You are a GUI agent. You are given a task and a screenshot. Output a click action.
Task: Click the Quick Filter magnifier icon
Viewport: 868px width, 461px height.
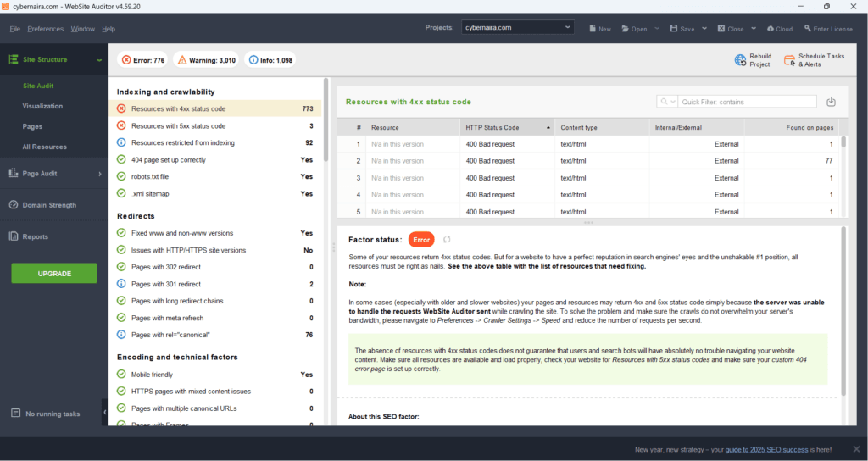click(663, 102)
